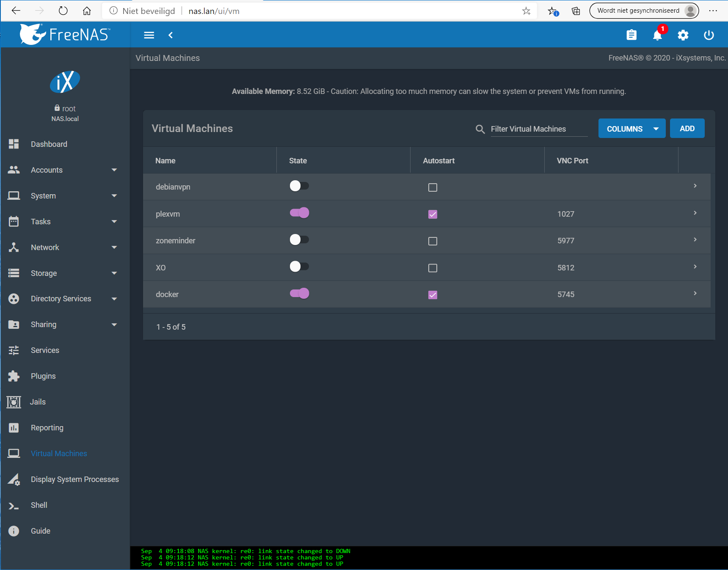Image resolution: width=728 pixels, height=570 pixels.
Task: Expand the XO row details chevron
Action: 695,267
